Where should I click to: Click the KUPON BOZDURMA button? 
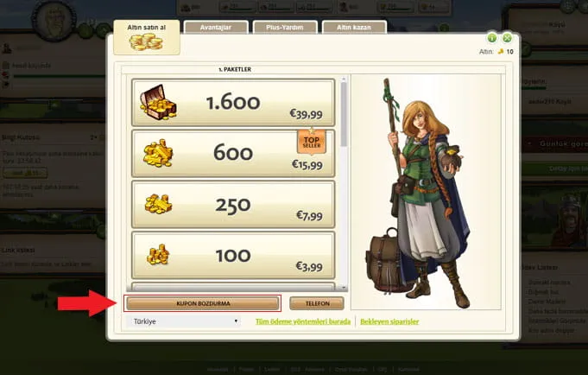pos(203,303)
